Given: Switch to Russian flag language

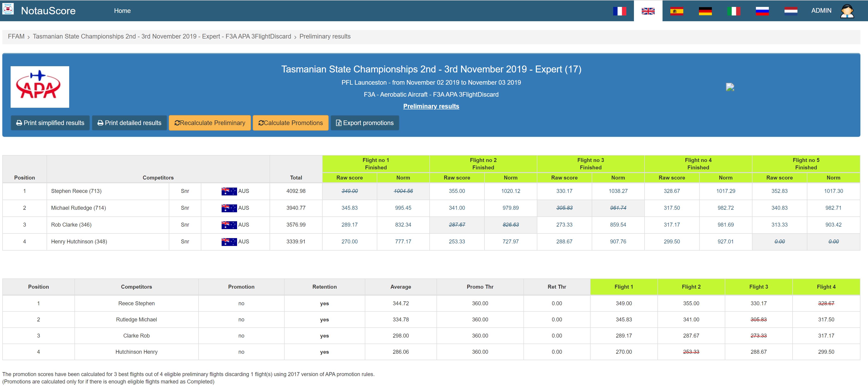Looking at the screenshot, I should [762, 11].
